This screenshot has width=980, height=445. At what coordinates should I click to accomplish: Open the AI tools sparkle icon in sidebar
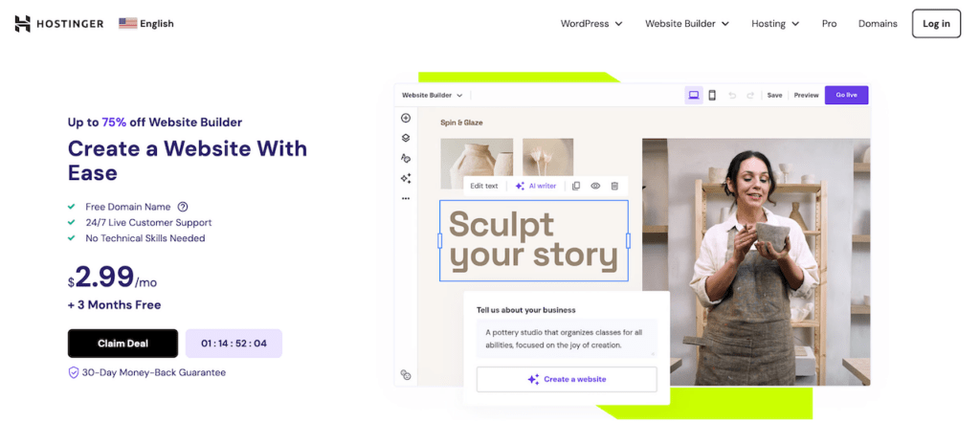[x=406, y=178]
